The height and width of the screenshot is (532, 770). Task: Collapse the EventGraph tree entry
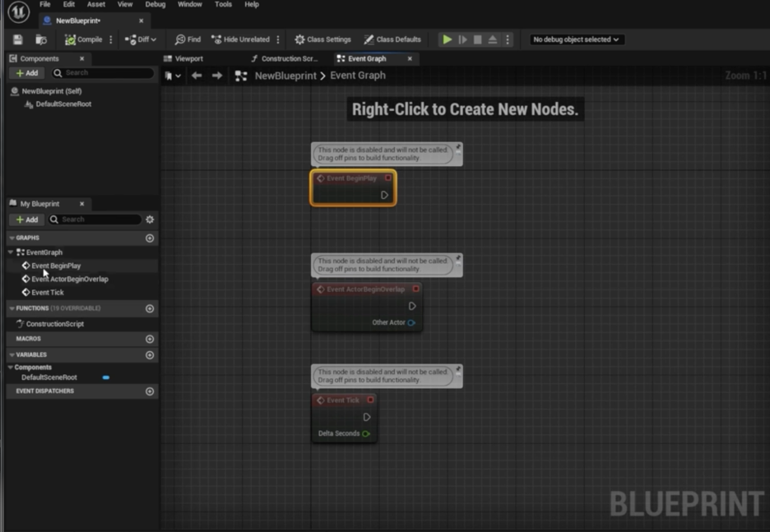coord(11,252)
